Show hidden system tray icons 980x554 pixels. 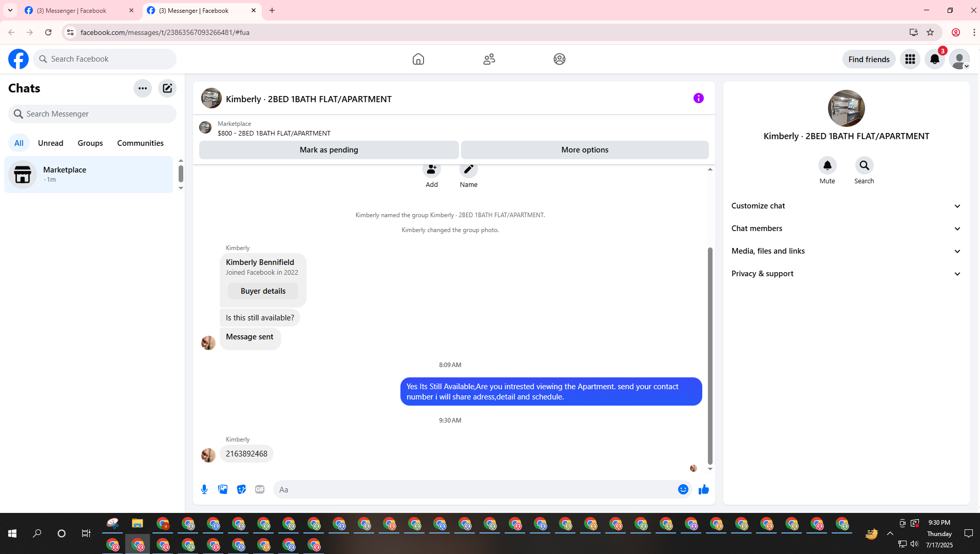[890, 533]
